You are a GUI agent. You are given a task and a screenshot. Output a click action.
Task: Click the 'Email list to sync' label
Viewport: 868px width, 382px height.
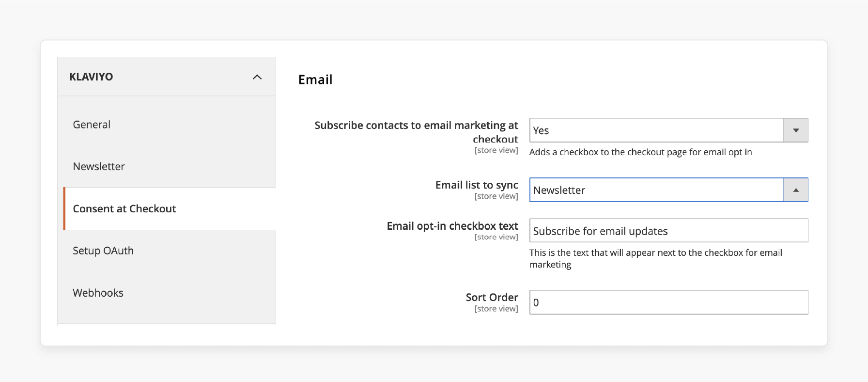(477, 185)
